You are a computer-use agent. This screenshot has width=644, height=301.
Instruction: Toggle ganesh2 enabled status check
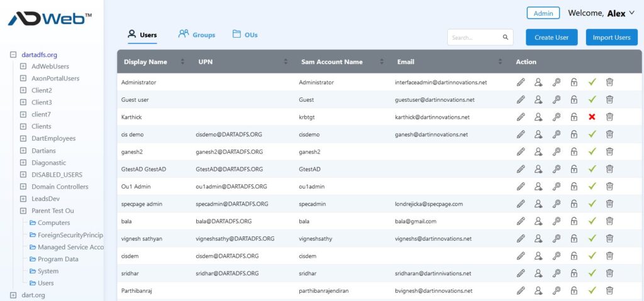point(592,151)
